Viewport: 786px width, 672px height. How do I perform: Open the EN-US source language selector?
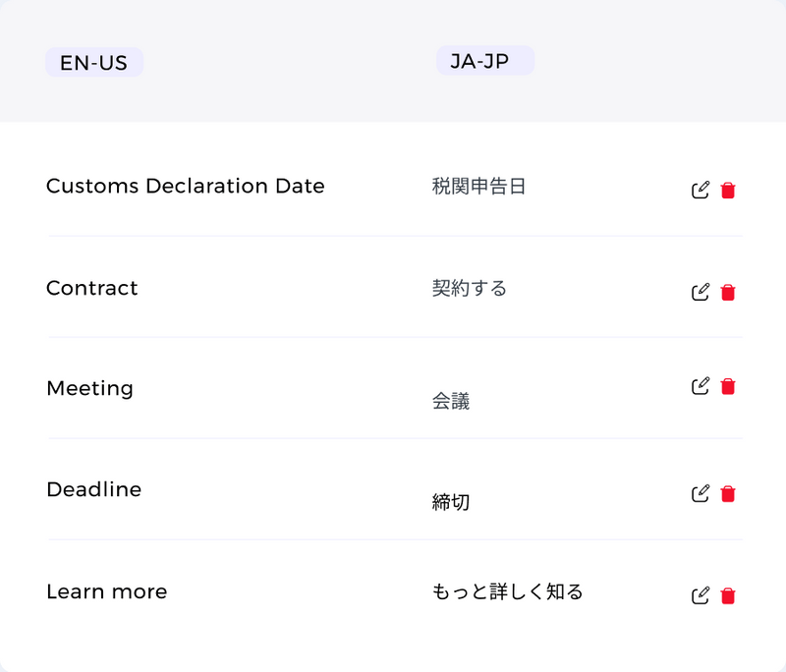tap(93, 61)
